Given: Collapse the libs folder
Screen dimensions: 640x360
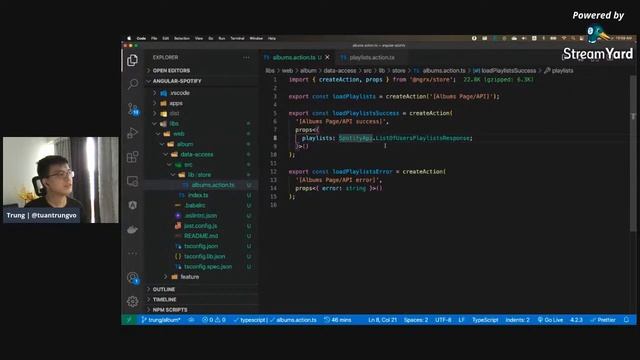Looking at the screenshot, I should [x=174, y=124].
